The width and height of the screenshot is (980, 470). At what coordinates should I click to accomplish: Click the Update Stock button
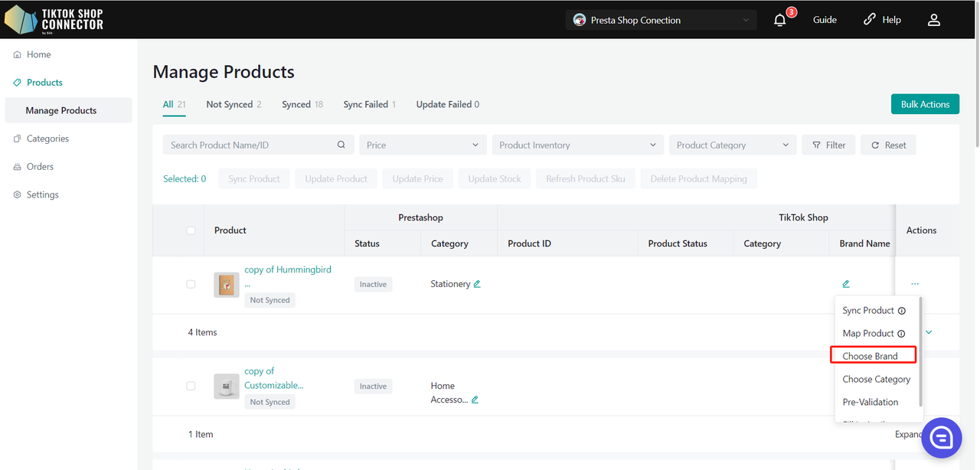tap(495, 179)
